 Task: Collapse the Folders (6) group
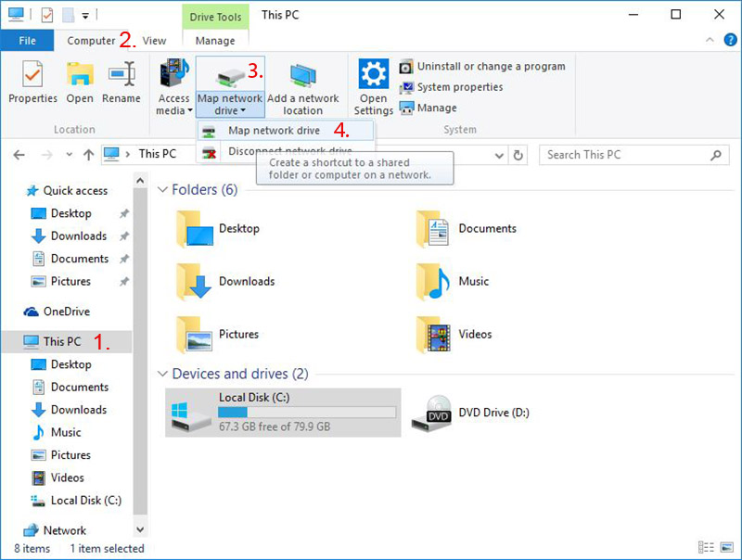point(162,190)
